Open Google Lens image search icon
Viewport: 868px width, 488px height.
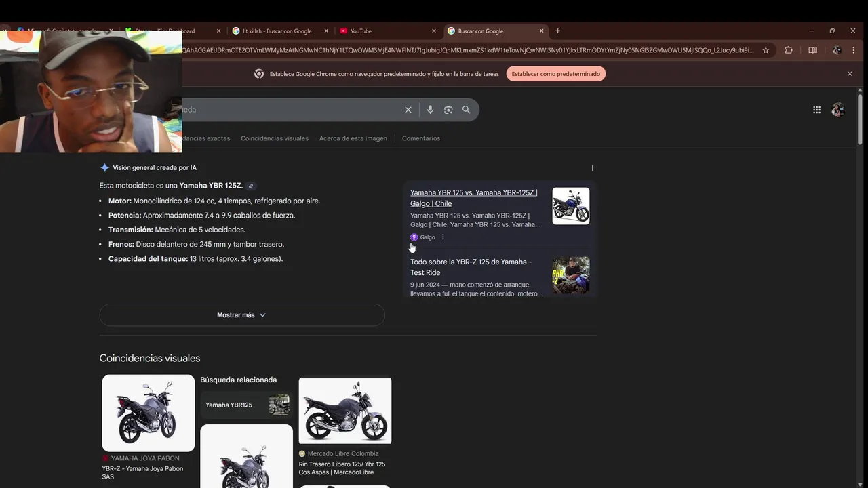(x=448, y=110)
